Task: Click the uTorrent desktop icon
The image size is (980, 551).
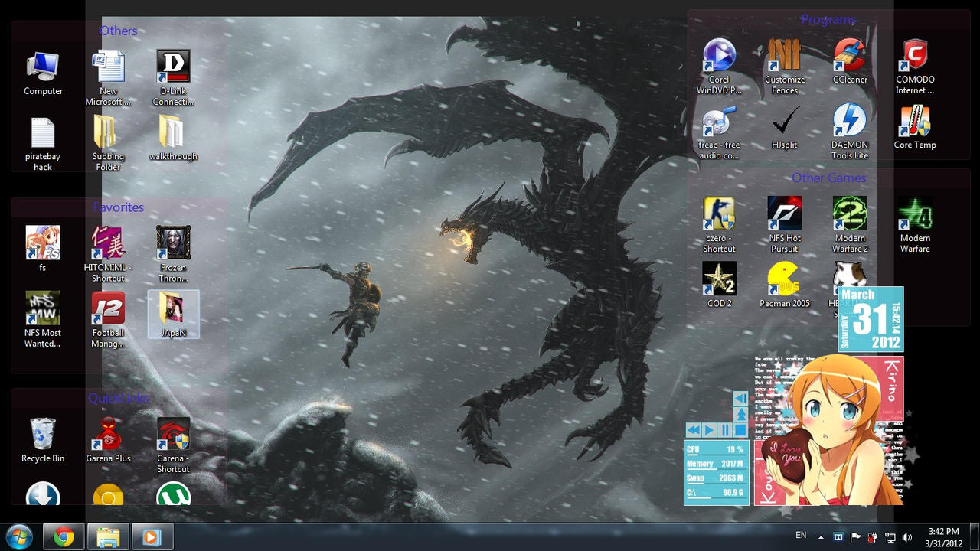Action: 173,495
